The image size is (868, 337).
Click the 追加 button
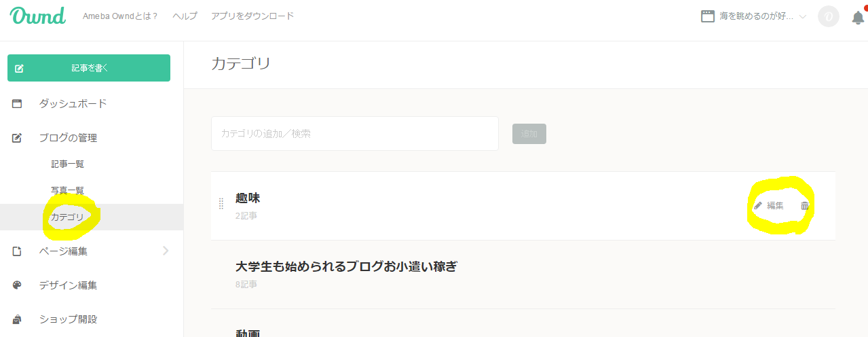pos(529,134)
